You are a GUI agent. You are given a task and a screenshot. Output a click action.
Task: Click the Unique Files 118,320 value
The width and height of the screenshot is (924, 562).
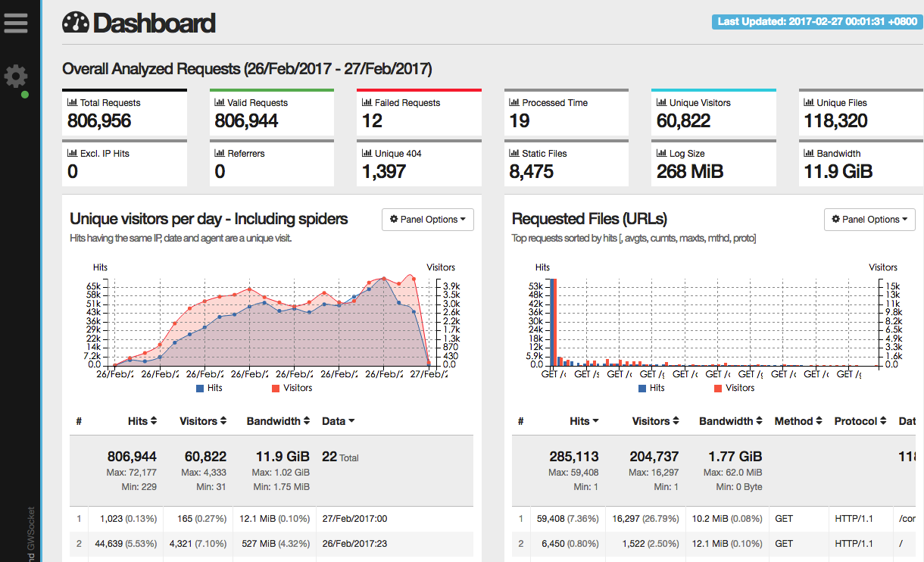pyautogui.click(x=835, y=121)
